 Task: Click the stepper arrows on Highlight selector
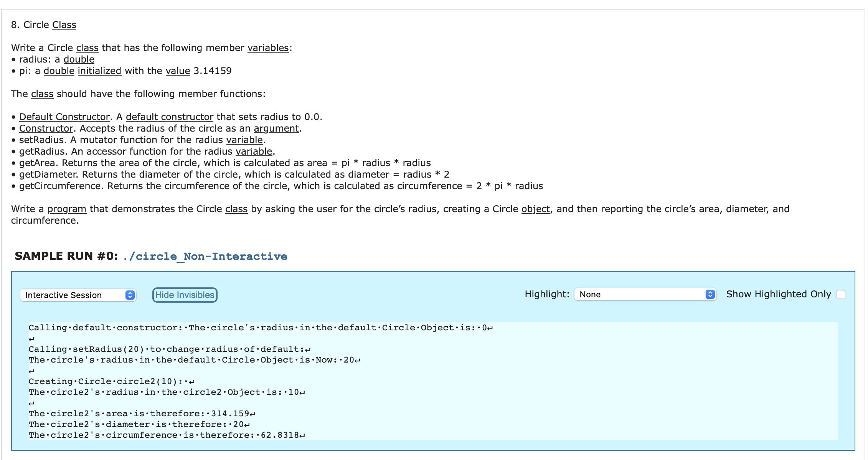tap(710, 294)
